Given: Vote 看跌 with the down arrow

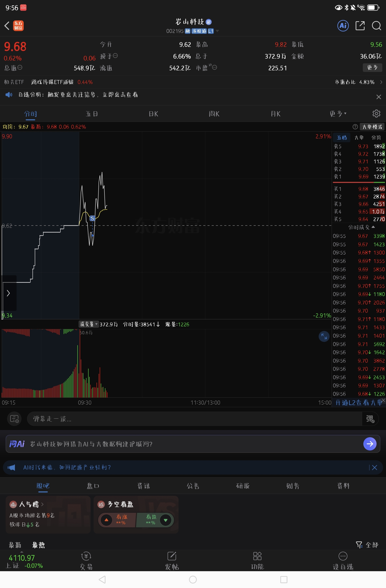Looking at the screenshot, I should (x=166, y=520).
